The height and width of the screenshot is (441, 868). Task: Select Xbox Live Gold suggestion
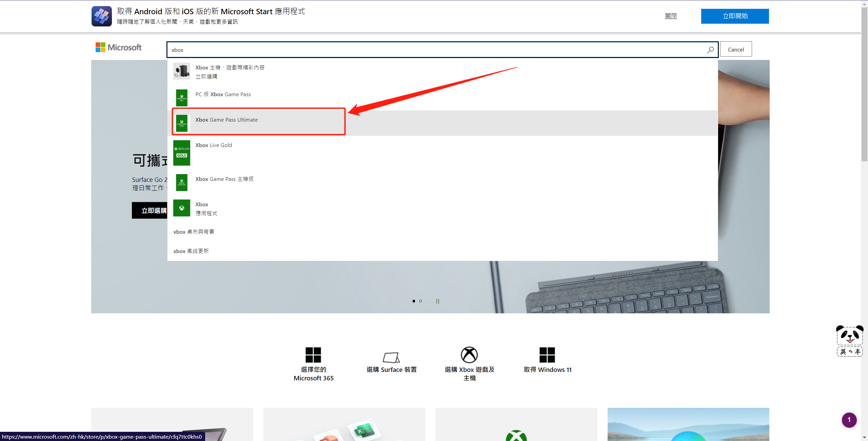click(x=442, y=153)
